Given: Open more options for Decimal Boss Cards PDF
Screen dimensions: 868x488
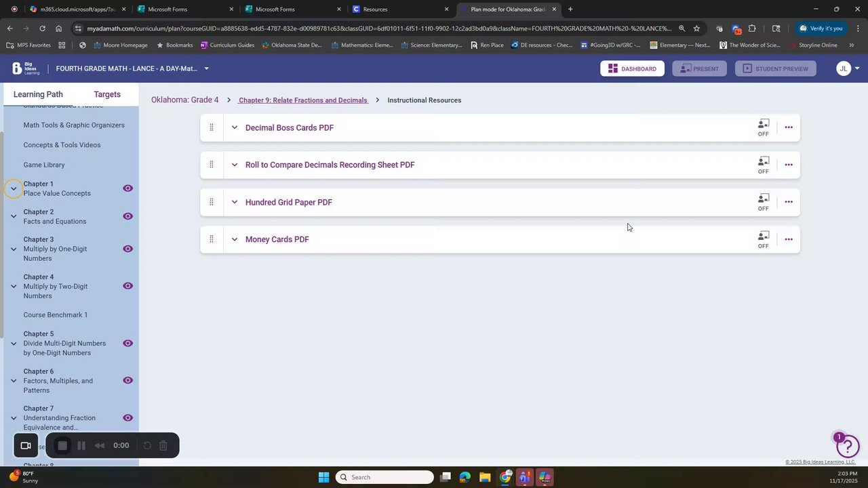Looking at the screenshot, I should (x=789, y=127).
